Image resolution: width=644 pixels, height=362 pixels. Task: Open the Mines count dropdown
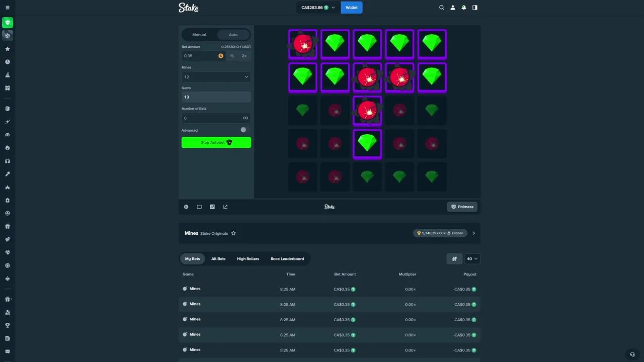click(x=216, y=77)
